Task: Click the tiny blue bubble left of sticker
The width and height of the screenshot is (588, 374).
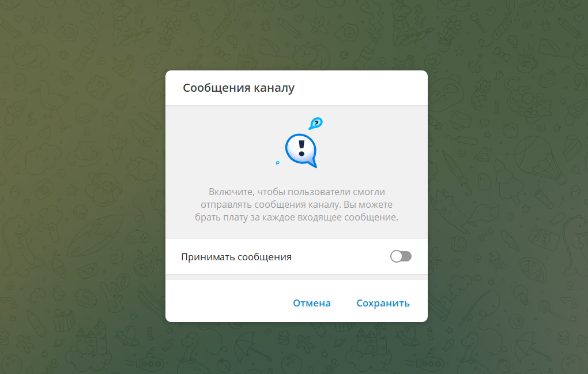Action: [x=277, y=163]
